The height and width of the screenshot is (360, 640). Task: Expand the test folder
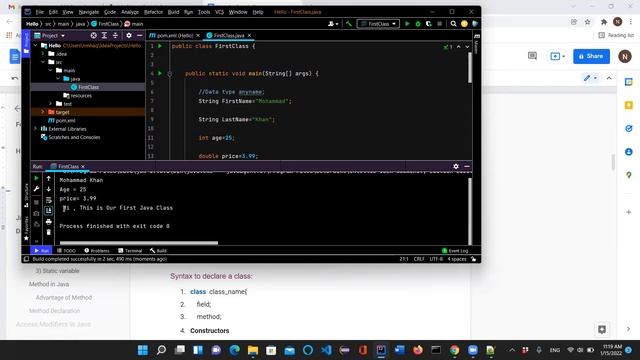51,104
